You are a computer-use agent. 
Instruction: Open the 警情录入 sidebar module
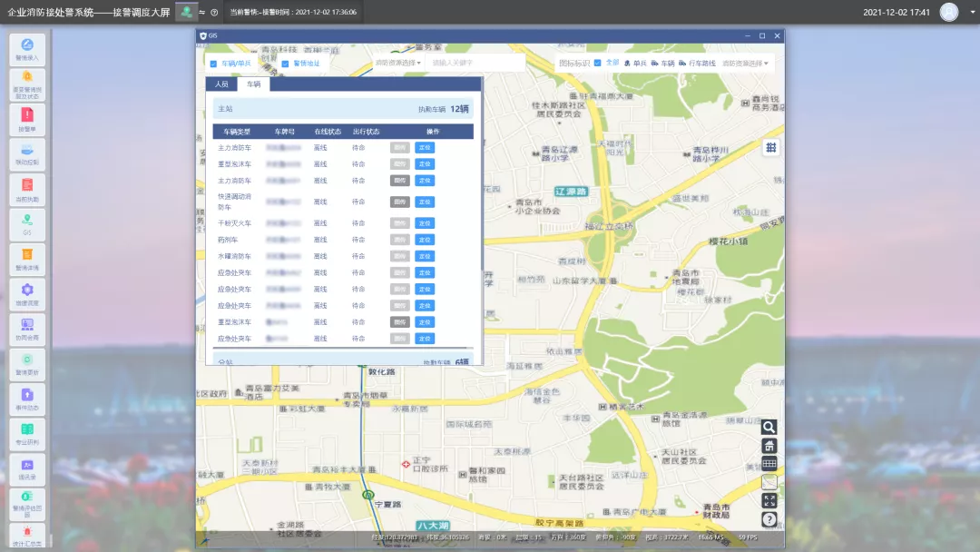(x=27, y=49)
